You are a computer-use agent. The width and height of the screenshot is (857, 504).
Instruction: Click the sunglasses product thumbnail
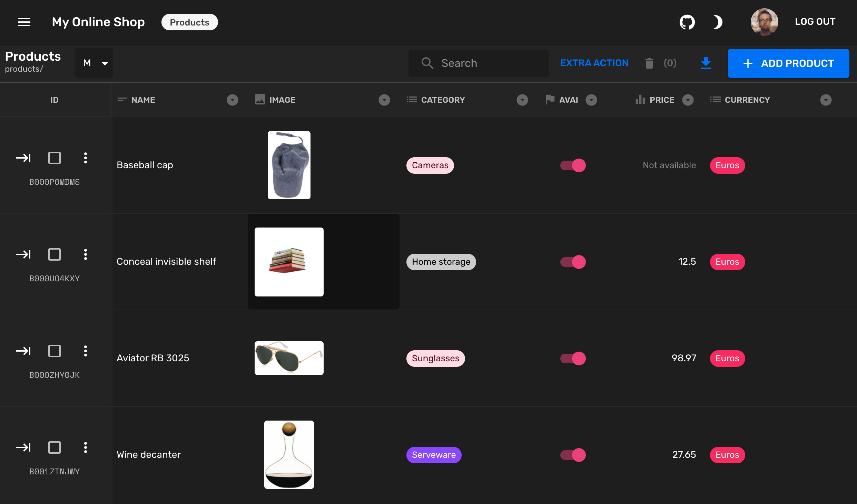[289, 358]
